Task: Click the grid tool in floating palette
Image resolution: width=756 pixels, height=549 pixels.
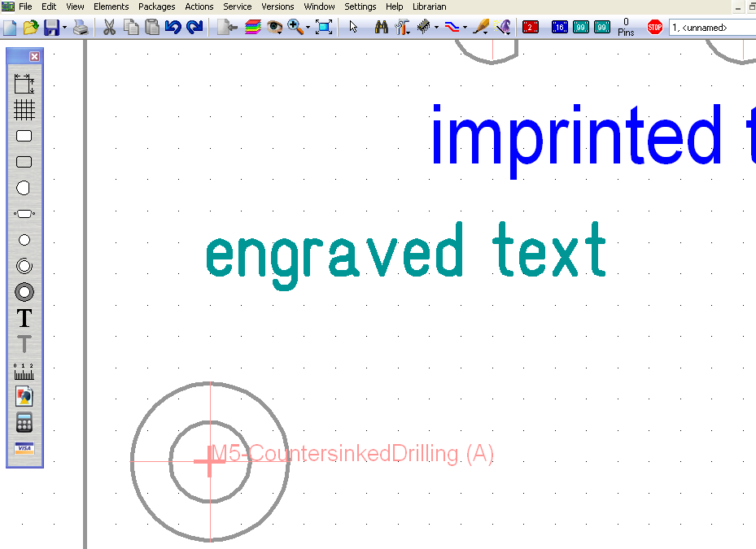Action: [x=24, y=110]
